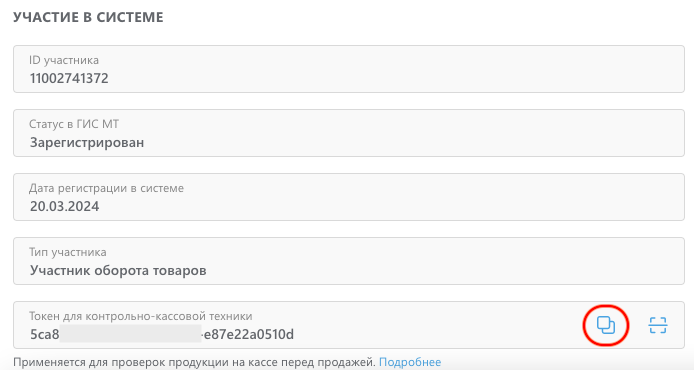694x370 pixels.
Task: Copy the cash register token
Action: [x=605, y=325]
